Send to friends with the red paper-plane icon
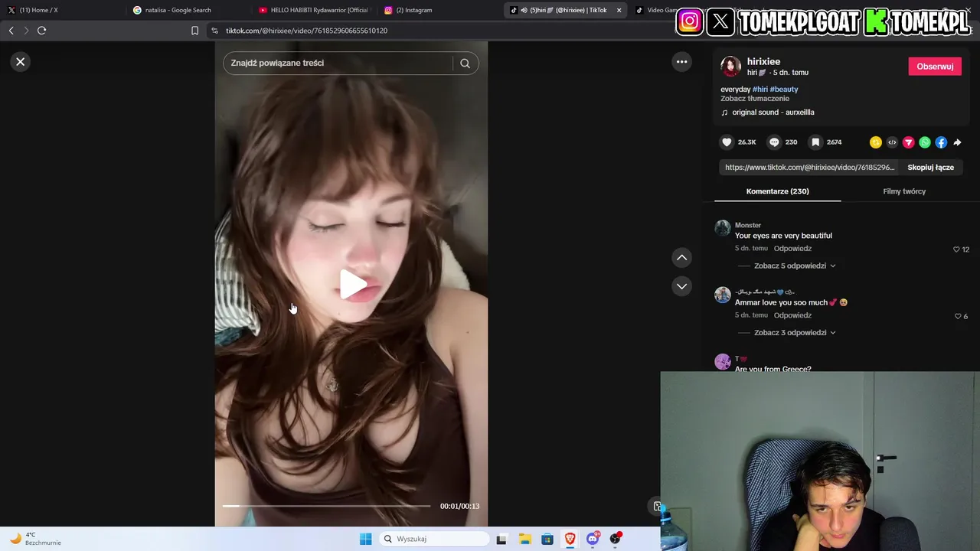 pos(909,142)
